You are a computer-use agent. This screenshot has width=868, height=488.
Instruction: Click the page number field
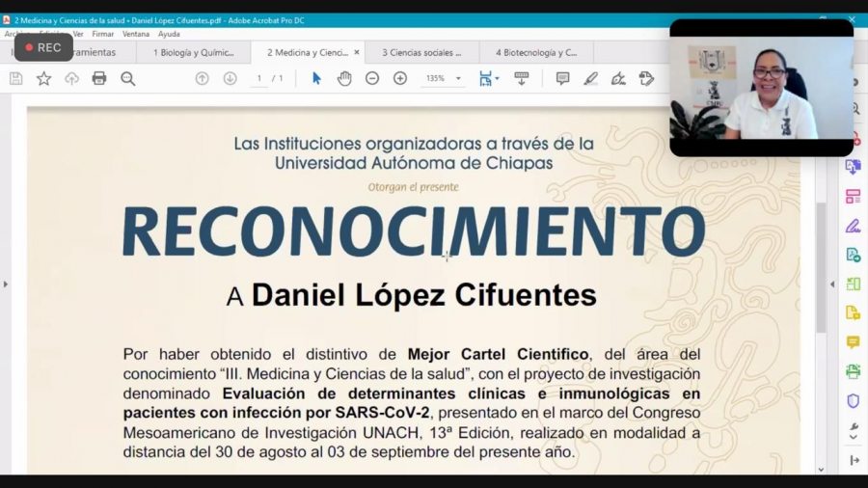click(259, 78)
